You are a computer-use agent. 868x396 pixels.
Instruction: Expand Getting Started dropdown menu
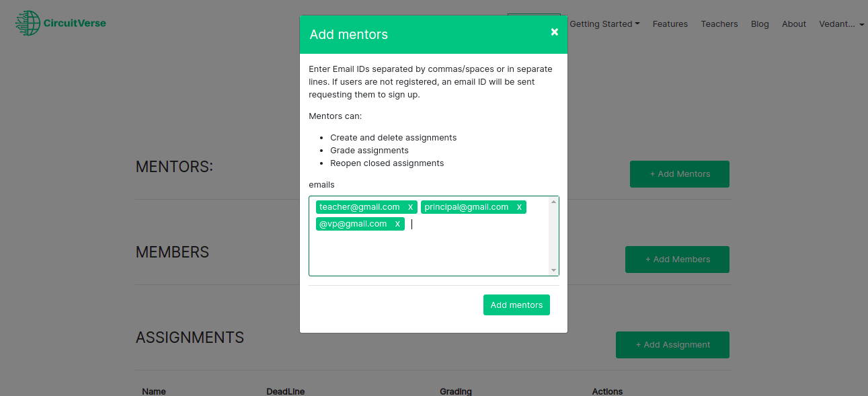click(604, 24)
